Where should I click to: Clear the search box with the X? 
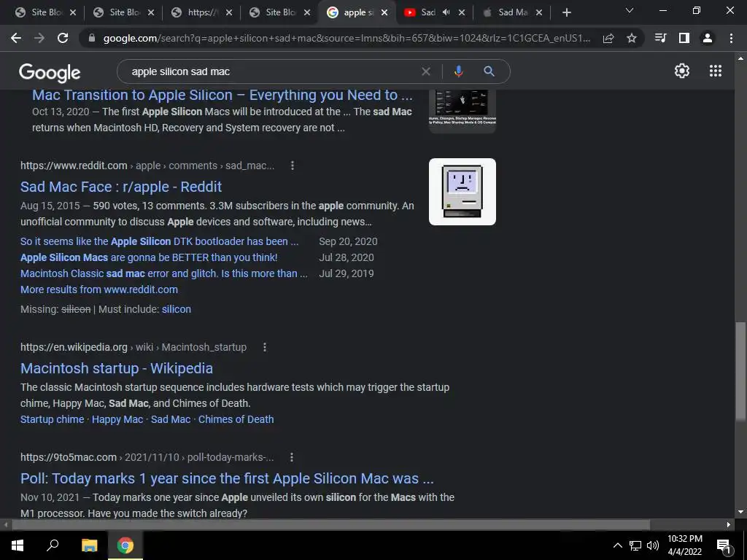[x=426, y=71]
